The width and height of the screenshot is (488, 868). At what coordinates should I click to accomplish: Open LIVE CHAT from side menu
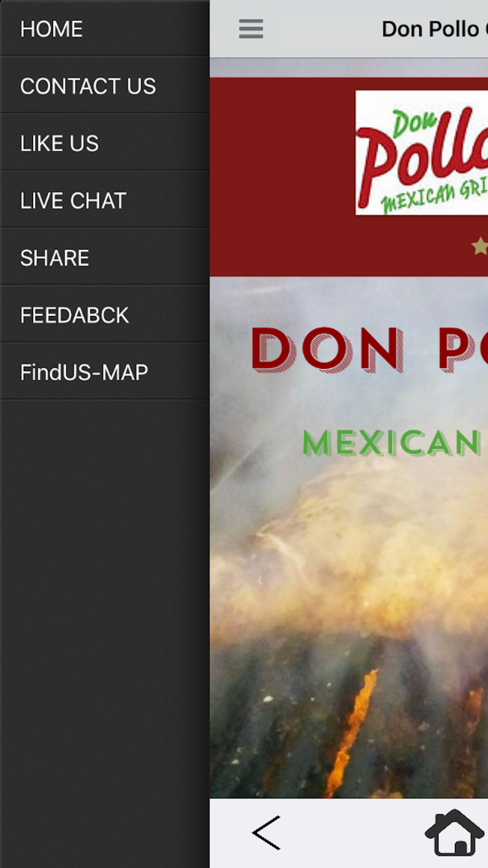pos(104,200)
